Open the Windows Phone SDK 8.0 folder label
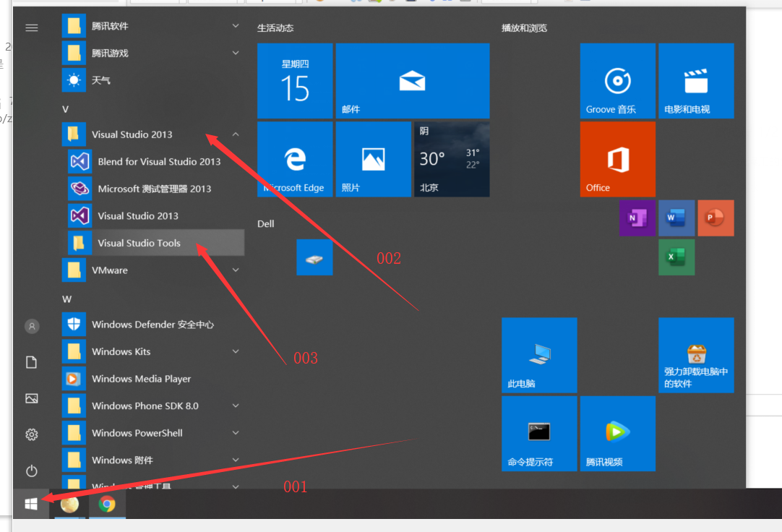 click(145, 406)
